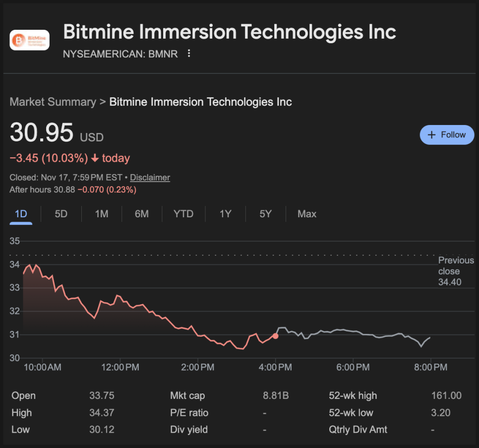Click the NYSEAMERICAN: BMNR ticker text
This screenshot has width=479, height=448.
click(120, 54)
